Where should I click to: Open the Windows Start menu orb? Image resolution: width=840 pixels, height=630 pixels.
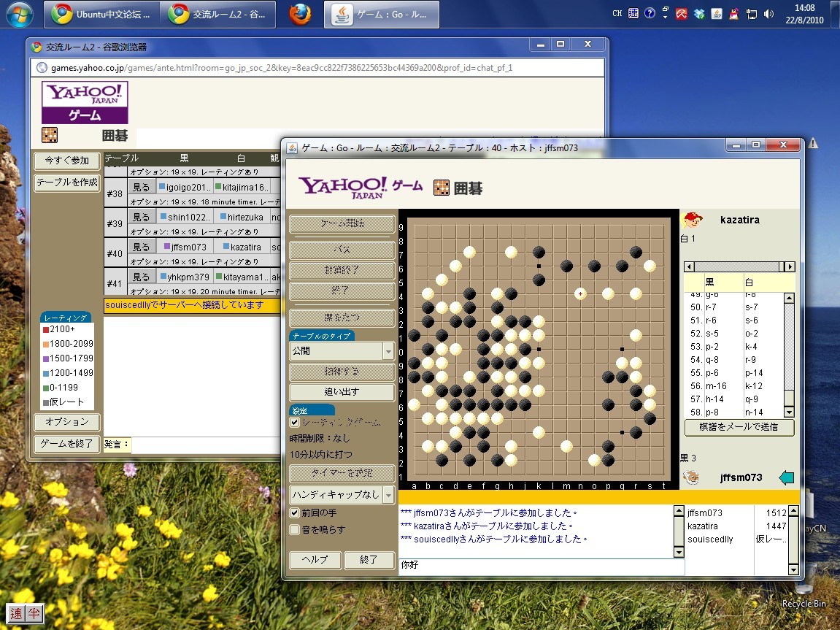(19, 14)
